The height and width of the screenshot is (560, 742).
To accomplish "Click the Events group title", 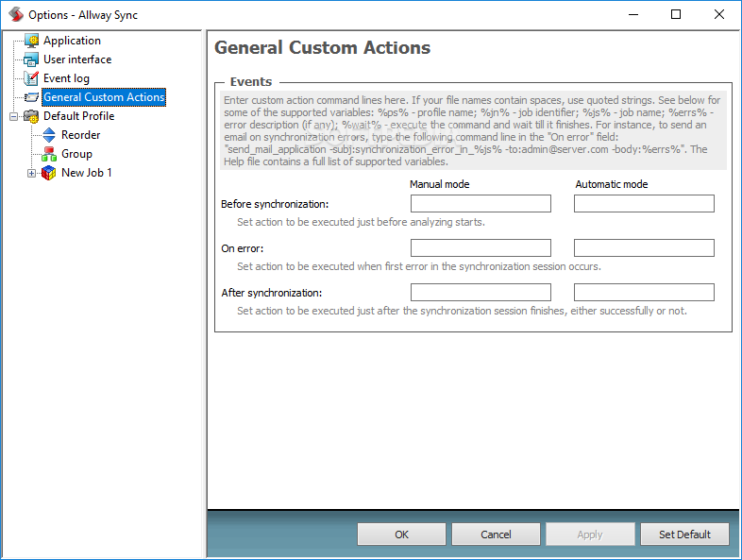I will (251, 82).
